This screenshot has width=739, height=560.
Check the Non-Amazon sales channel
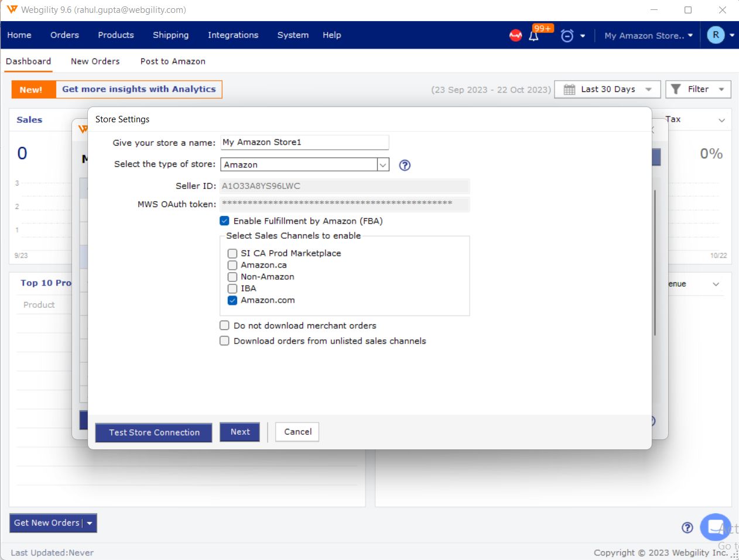coord(232,277)
